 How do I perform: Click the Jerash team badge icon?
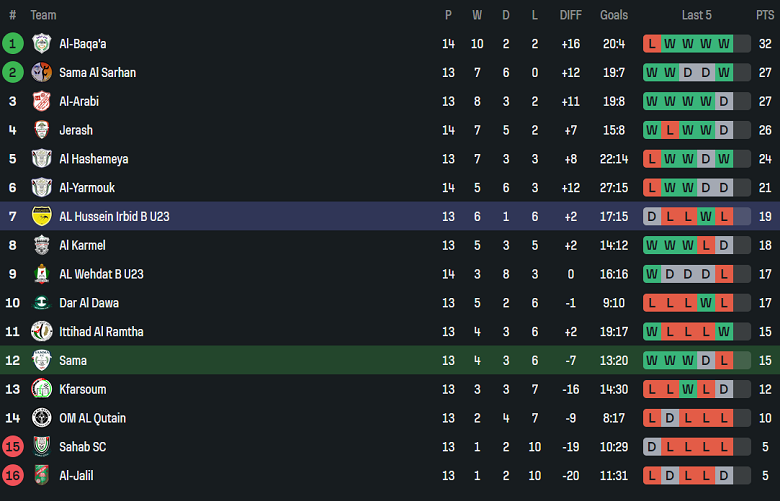tap(41, 130)
